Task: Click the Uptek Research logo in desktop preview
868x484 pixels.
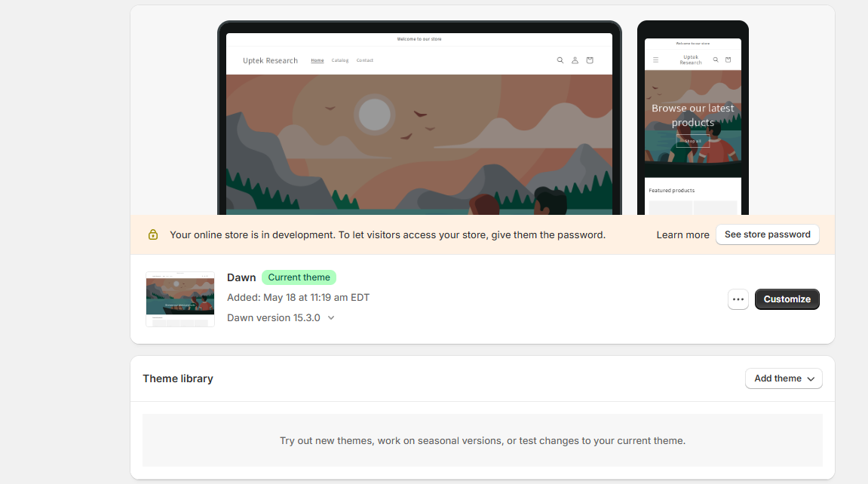Action: [x=270, y=60]
